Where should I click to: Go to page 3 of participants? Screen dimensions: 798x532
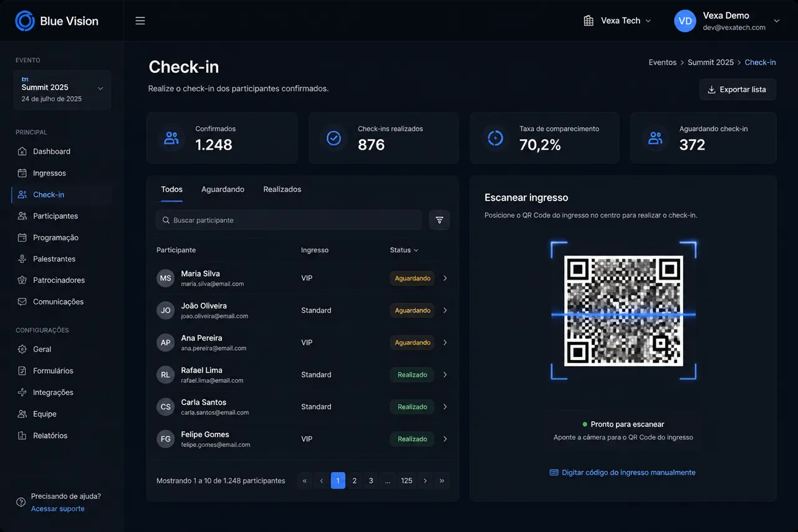(371, 481)
